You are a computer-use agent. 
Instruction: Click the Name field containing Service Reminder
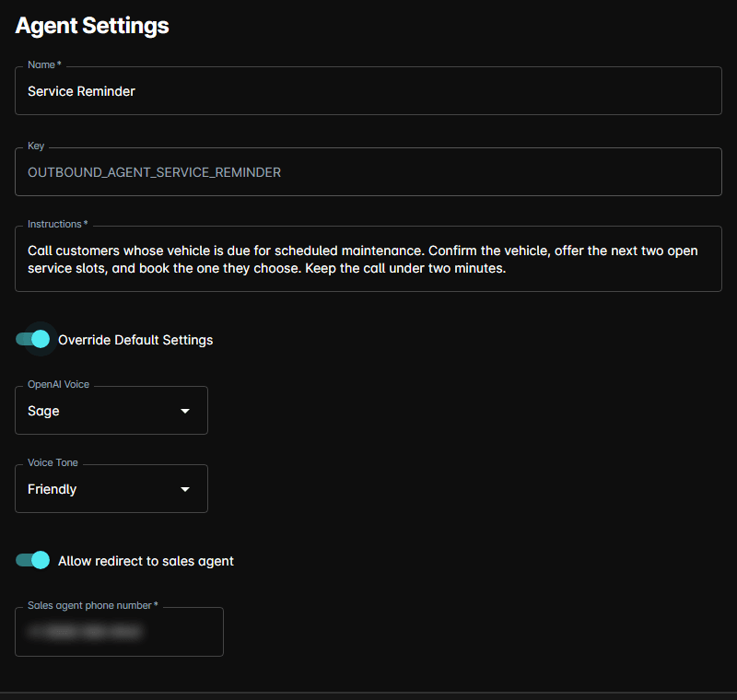[x=368, y=90]
